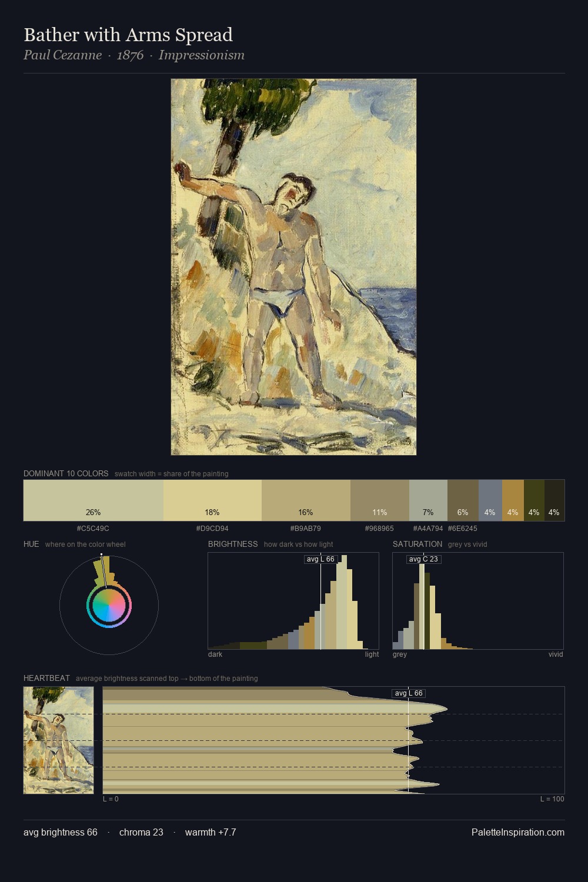Click the heartbeat brightness profile chart

coord(333,740)
